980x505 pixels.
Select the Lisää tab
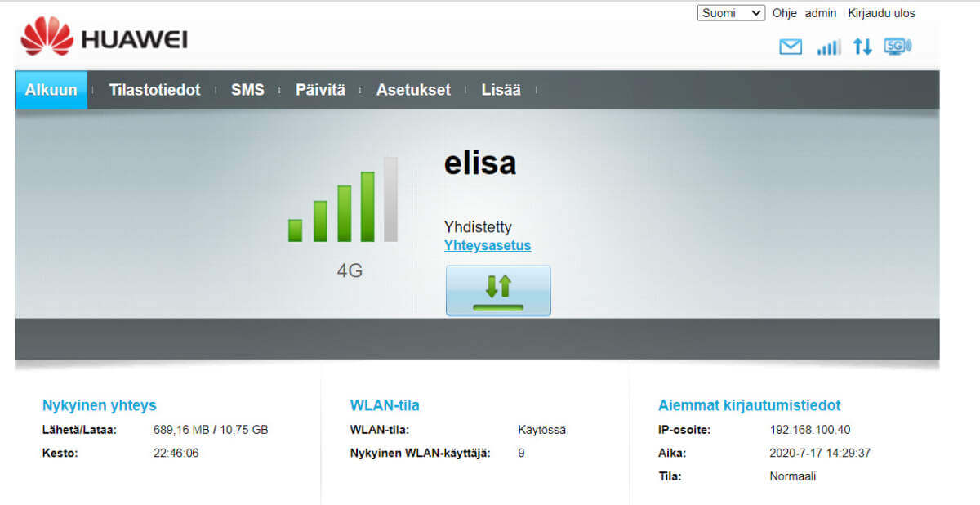501,90
